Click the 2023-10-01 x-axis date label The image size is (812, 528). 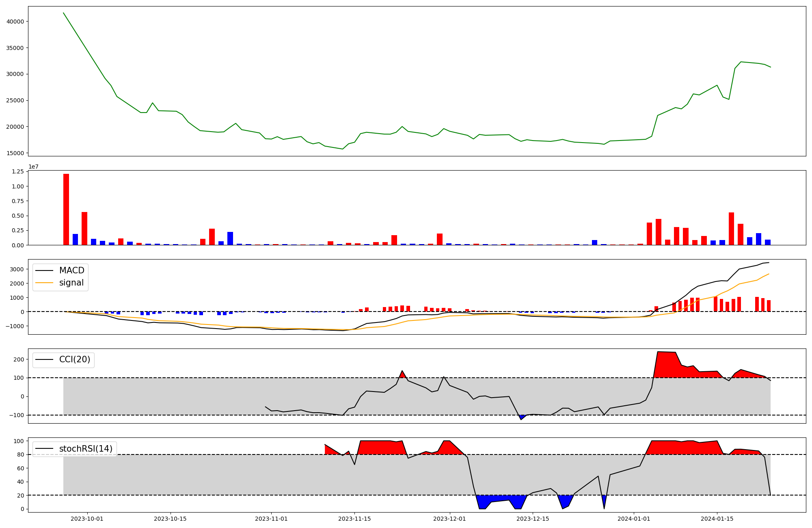click(87, 519)
